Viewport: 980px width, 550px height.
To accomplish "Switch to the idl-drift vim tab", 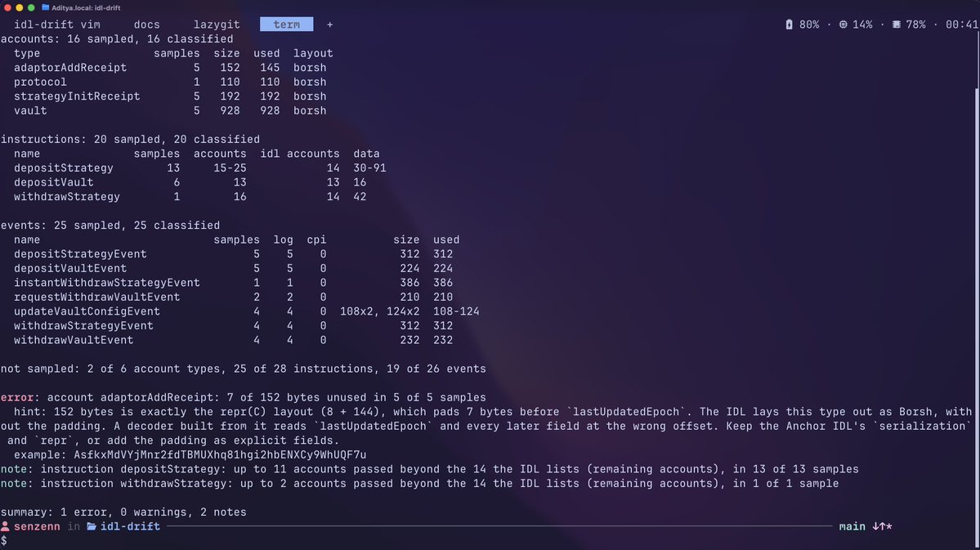I will [x=57, y=25].
